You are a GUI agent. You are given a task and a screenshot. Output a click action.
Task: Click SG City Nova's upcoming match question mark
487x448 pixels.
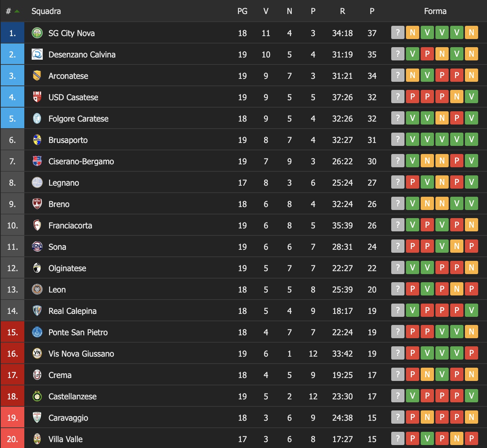coord(398,33)
